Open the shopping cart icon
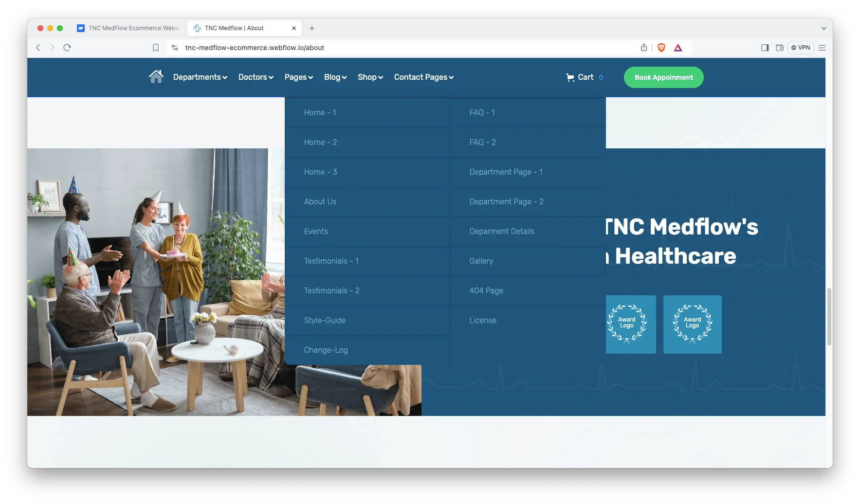This screenshot has height=504, width=860. (570, 77)
